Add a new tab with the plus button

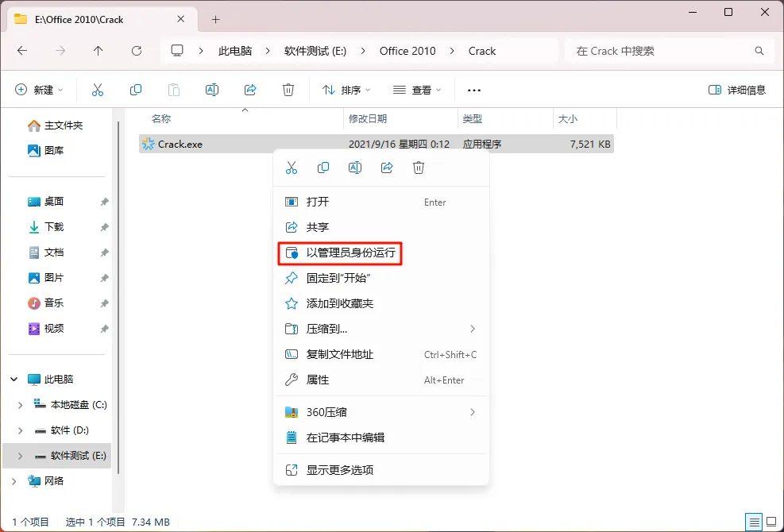[x=215, y=20]
